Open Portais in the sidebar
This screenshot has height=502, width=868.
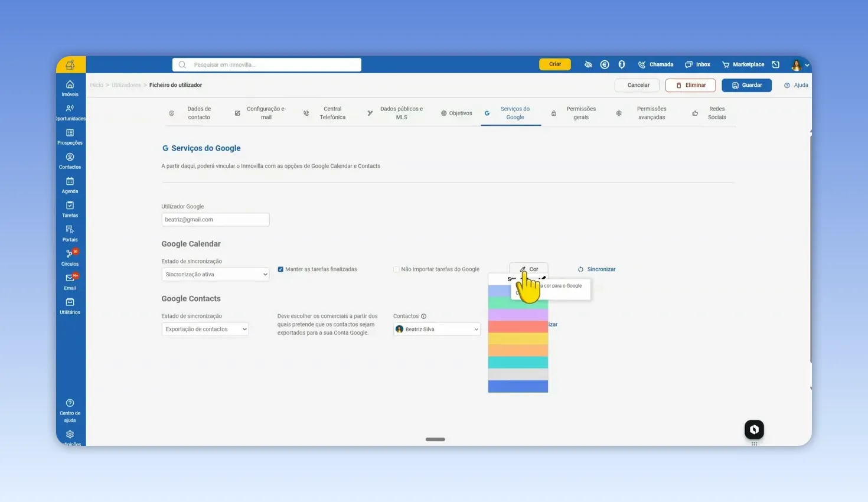70,233
